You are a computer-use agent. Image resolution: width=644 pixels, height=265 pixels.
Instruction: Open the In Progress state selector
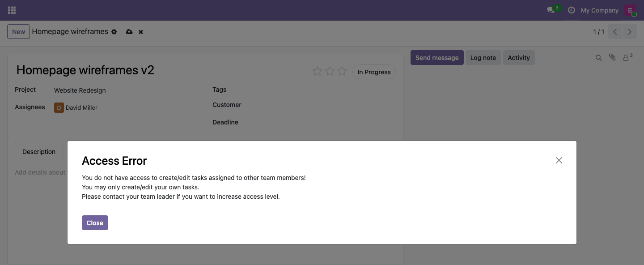tap(374, 72)
